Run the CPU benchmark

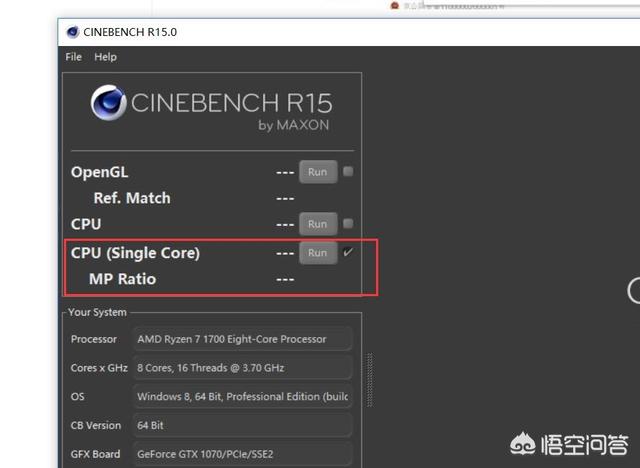tap(318, 224)
